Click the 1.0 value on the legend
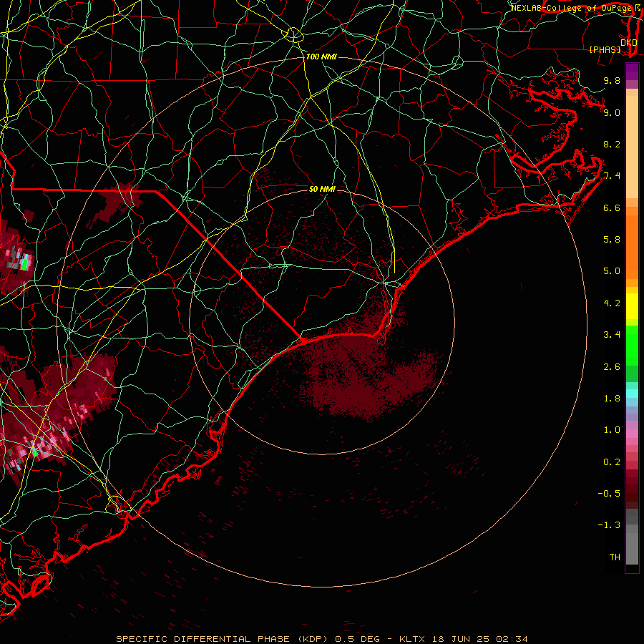This screenshot has height=644, width=644. pyautogui.click(x=612, y=430)
